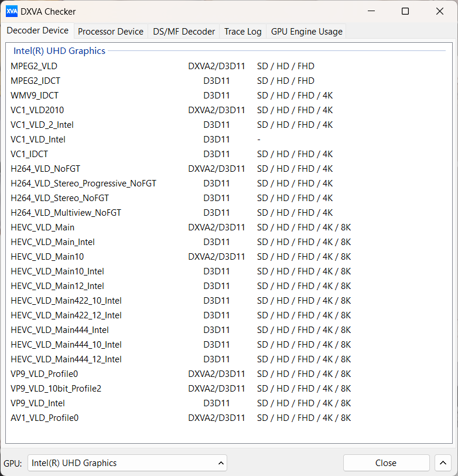Click the dash resolution value for VC1_VLD_Intel
458x476 pixels.
pyautogui.click(x=259, y=140)
